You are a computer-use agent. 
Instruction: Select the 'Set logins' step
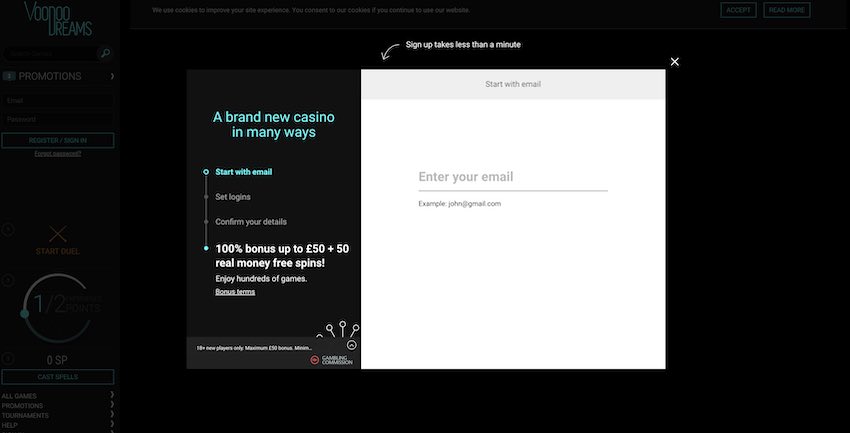coord(233,197)
